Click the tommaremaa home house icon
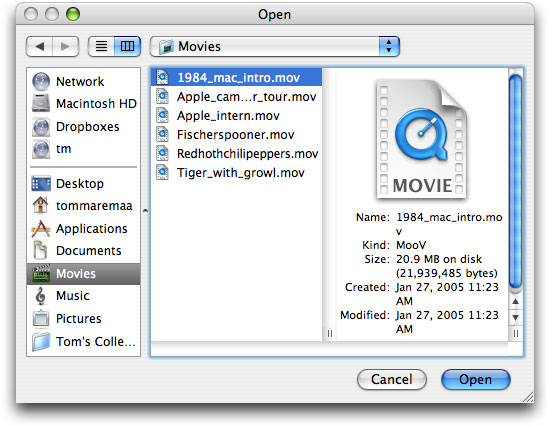The image size is (549, 426). point(41,205)
